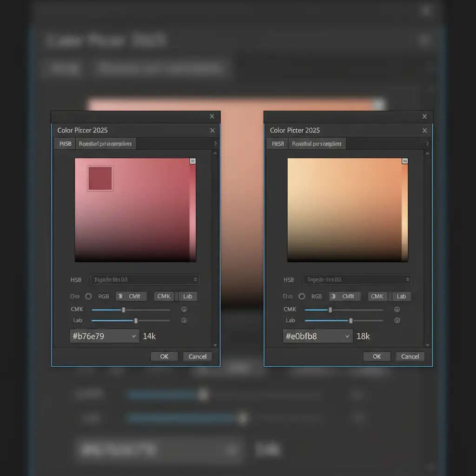Select the RGB radio button in the left dialog
Image resolution: width=476 pixels, height=476 pixels.
pyautogui.click(x=88, y=296)
